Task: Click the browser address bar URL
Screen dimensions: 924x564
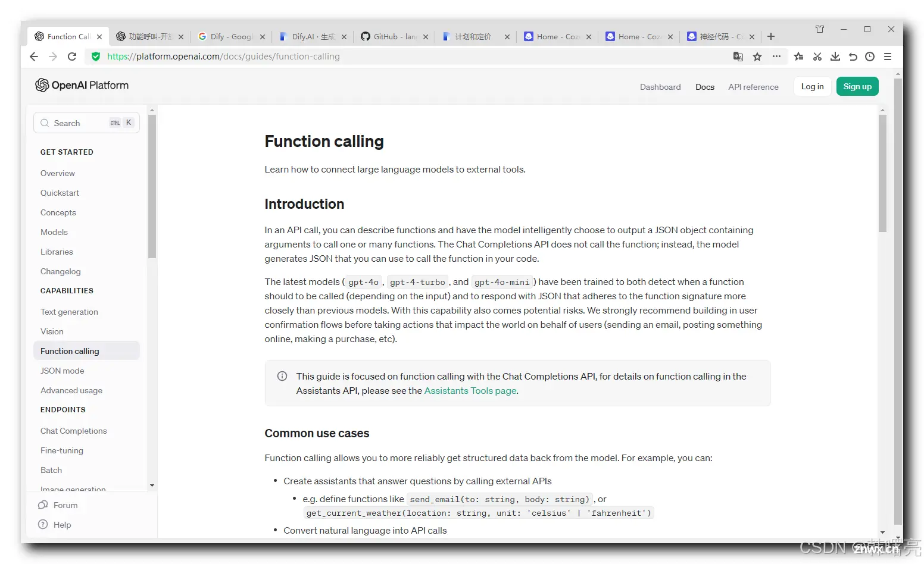Action: click(224, 57)
